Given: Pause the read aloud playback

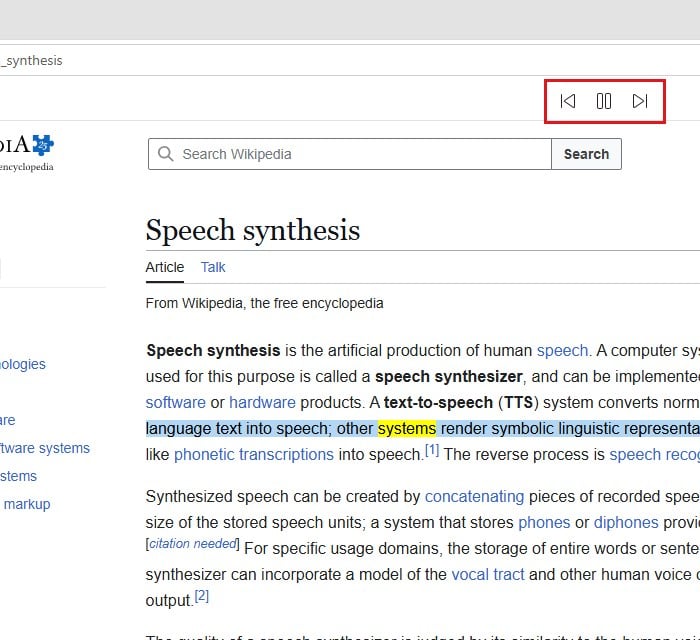Looking at the screenshot, I should pos(604,101).
